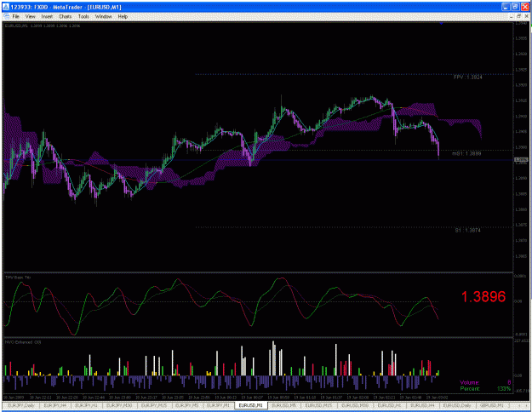The image size is (532, 412).
Task: Restore the inner EURUSD chart window
Action: tap(518, 16)
